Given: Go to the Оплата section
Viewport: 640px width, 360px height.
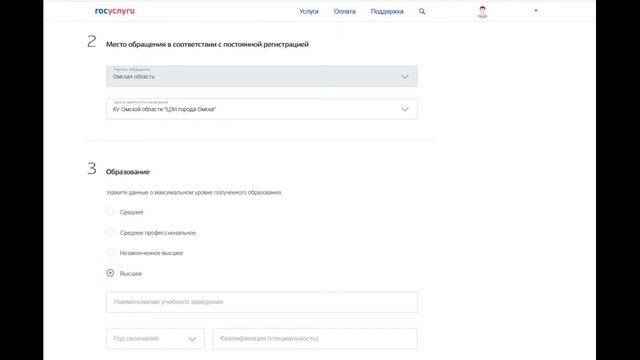Looking at the screenshot, I should (x=344, y=11).
